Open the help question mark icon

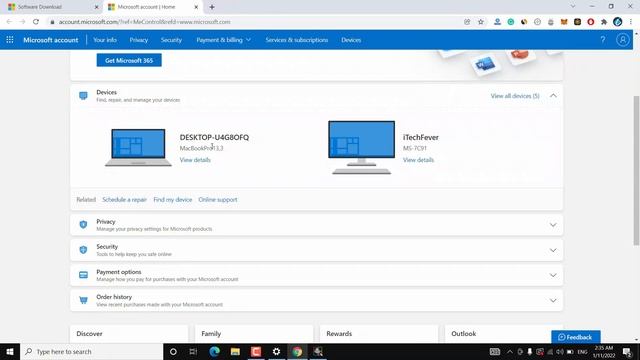point(602,40)
